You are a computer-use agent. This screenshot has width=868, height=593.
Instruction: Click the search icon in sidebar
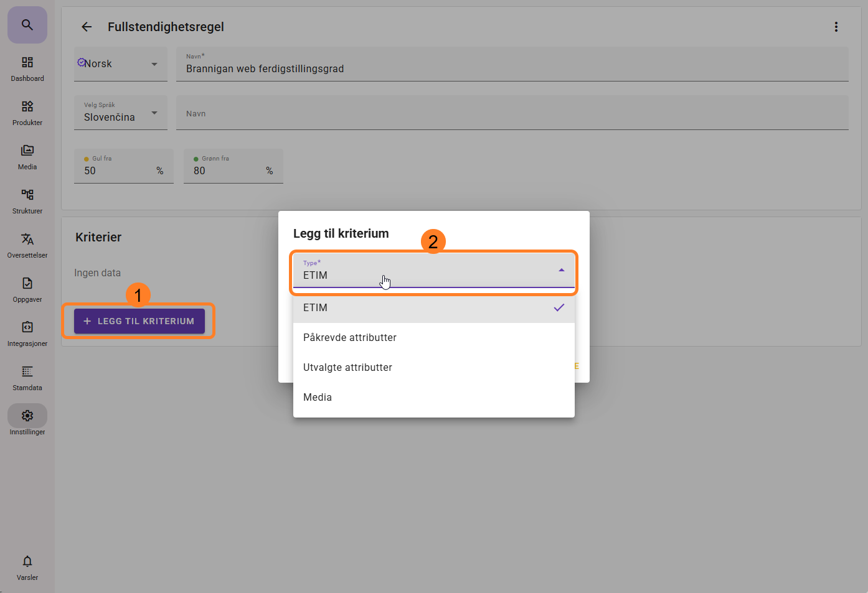[x=27, y=25]
